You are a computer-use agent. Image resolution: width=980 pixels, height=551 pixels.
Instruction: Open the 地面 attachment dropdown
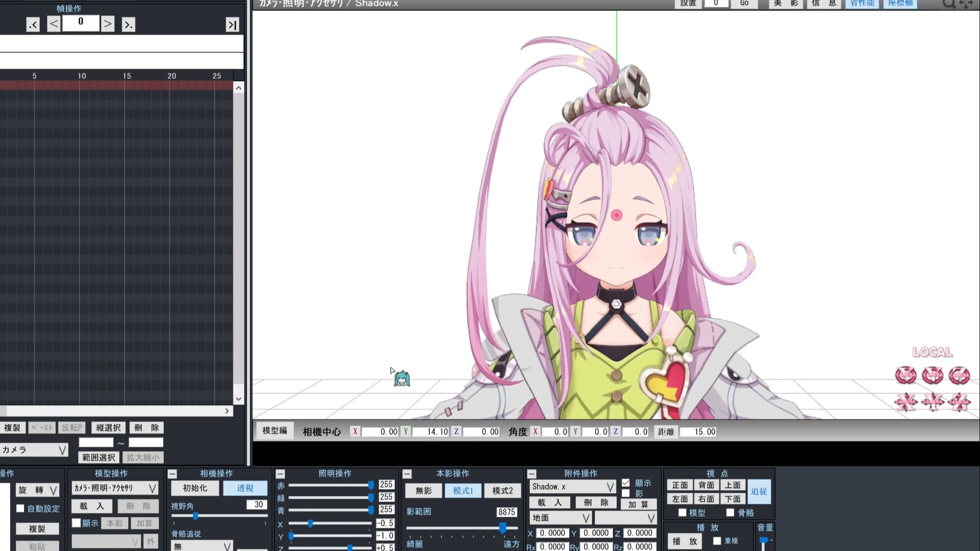pos(560,518)
